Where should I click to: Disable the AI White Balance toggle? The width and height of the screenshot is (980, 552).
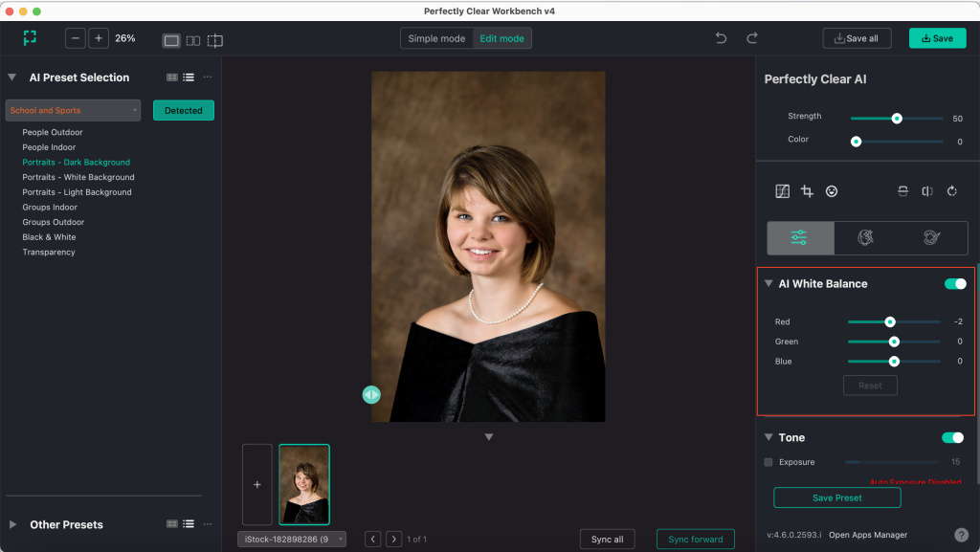(x=955, y=283)
